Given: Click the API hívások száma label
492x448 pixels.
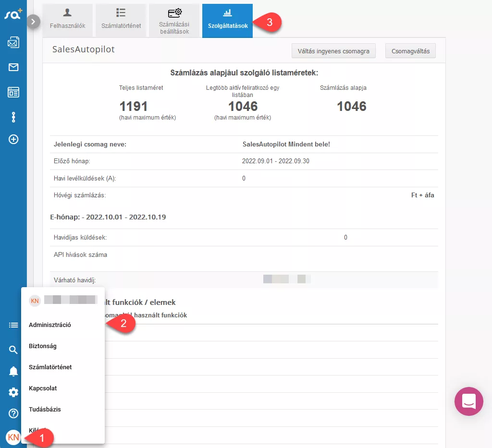Looking at the screenshot, I should (80, 254).
